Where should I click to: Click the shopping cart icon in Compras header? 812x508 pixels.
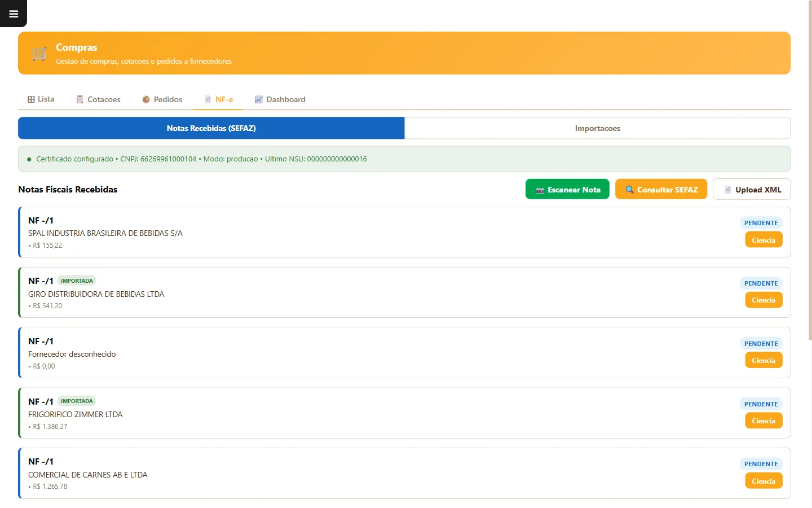click(39, 54)
